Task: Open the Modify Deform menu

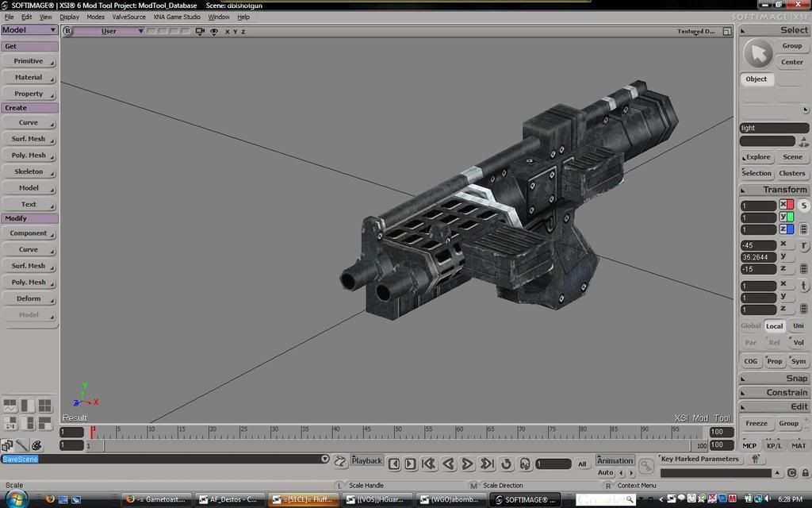Action: click(29, 298)
